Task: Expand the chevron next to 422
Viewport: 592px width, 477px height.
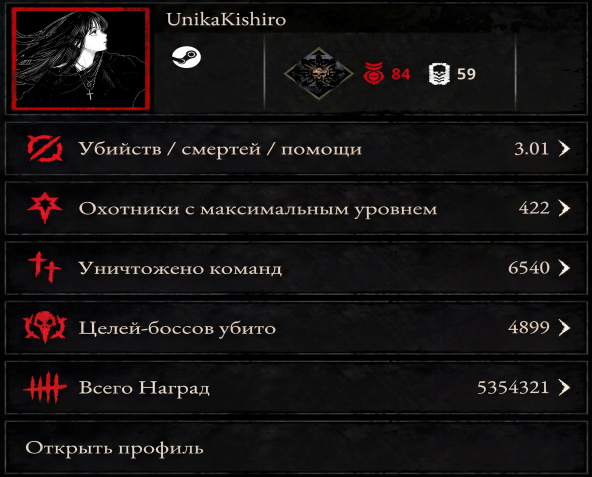Action: pyautogui.click(x=564, y=208)
